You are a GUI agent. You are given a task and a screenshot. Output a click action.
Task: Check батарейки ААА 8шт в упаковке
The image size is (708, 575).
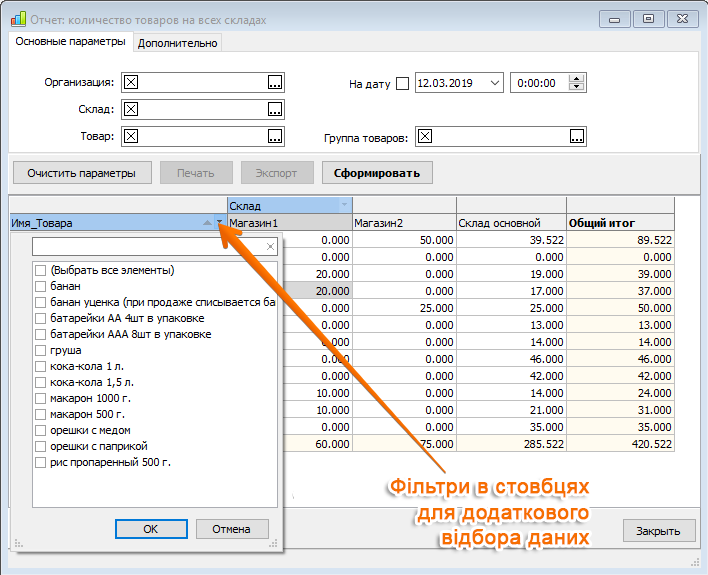click(40, 334)
